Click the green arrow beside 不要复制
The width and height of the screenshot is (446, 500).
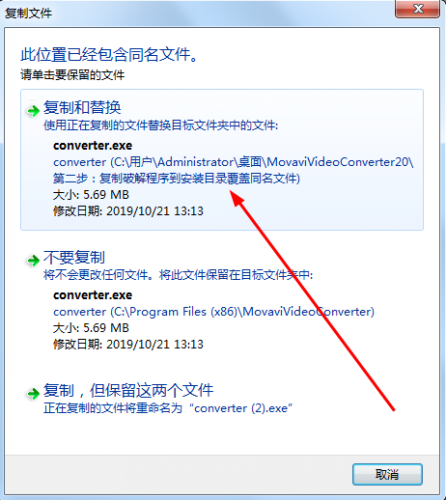click(33, 260)
